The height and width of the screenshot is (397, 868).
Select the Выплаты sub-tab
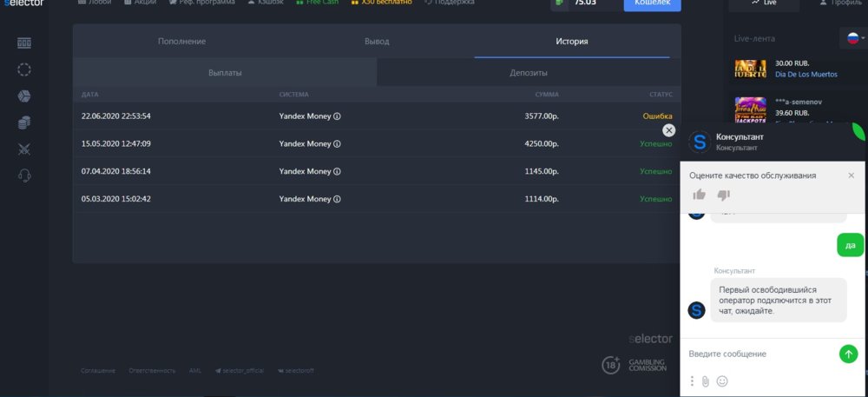tap(225, 72)
